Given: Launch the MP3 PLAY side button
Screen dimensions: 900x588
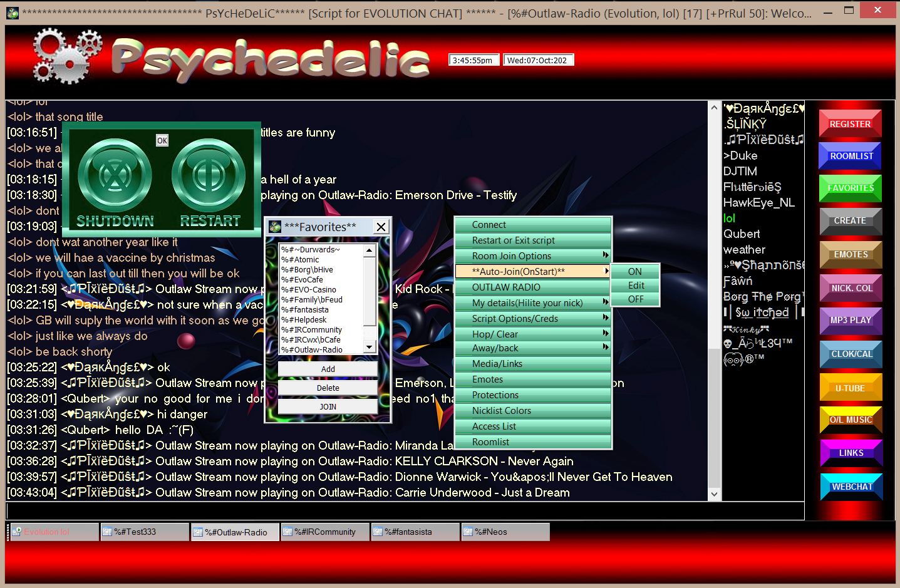Looking at the screenshot, I should click(x=850, y=320).
